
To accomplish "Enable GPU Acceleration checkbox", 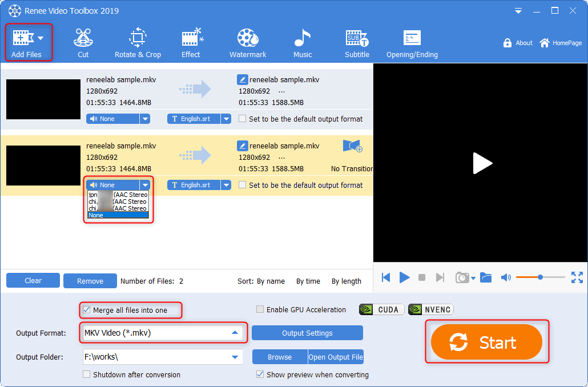I will click(x=260, y=310).
